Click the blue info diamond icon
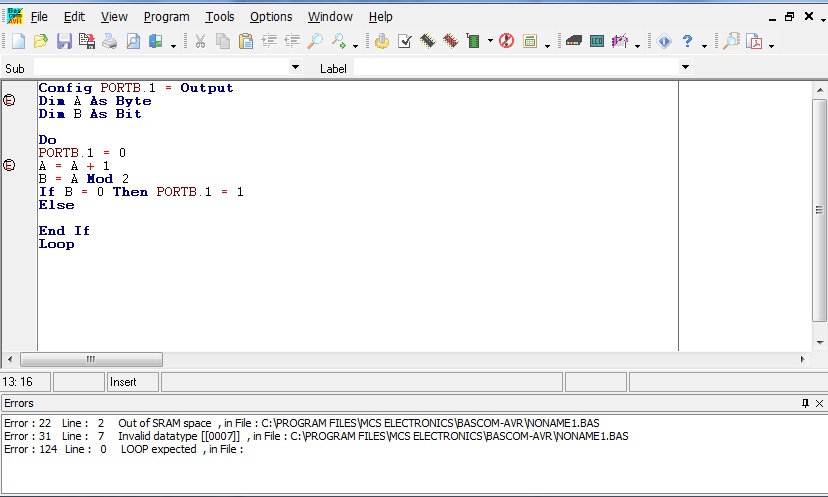This screenshot has height=497, width=828. click(664, 41)
